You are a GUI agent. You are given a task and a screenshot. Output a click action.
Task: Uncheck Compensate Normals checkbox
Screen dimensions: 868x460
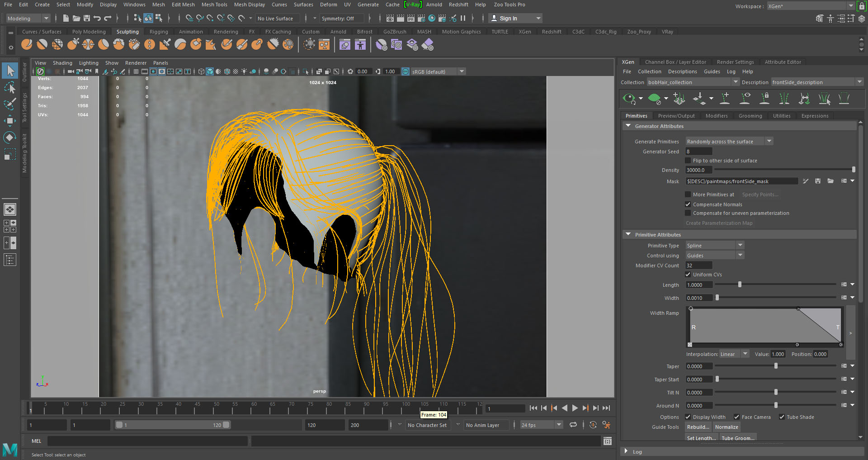(688, 204)
